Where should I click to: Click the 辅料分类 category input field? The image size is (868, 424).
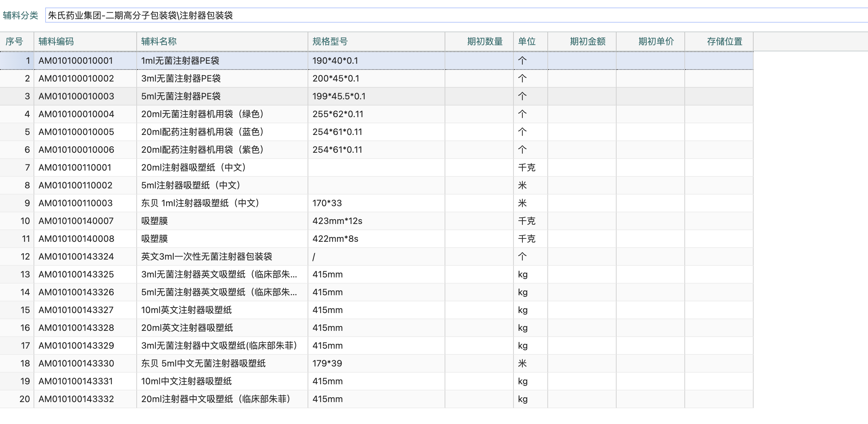(445, 15)
